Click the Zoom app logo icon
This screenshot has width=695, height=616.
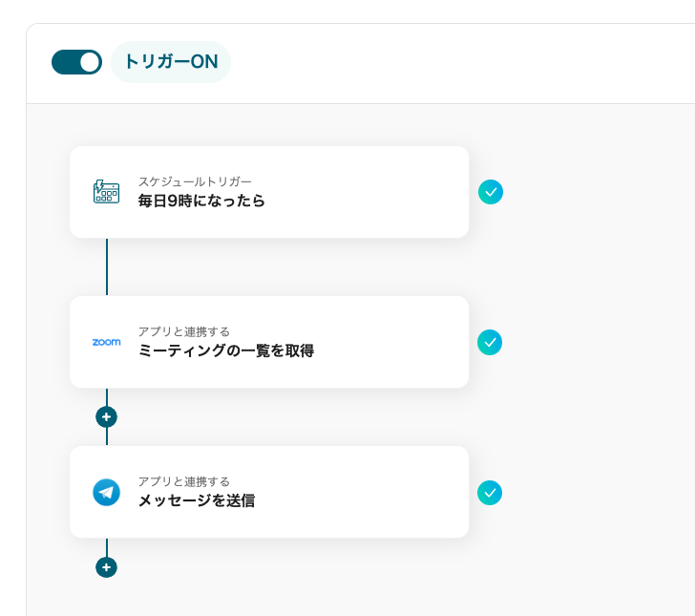pos(106,342)
